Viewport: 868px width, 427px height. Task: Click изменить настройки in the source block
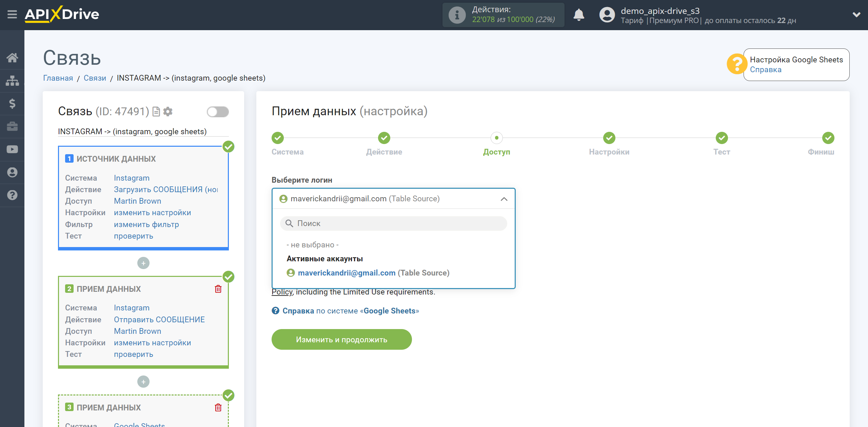(x=152, y=212)
